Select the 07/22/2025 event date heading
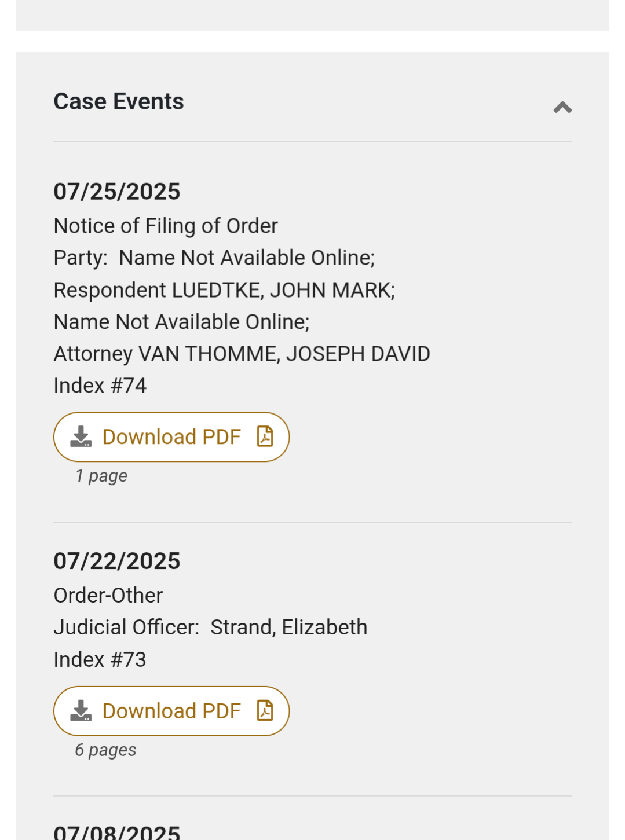This screenshot has width=625, height=840. tap(117, 561)
